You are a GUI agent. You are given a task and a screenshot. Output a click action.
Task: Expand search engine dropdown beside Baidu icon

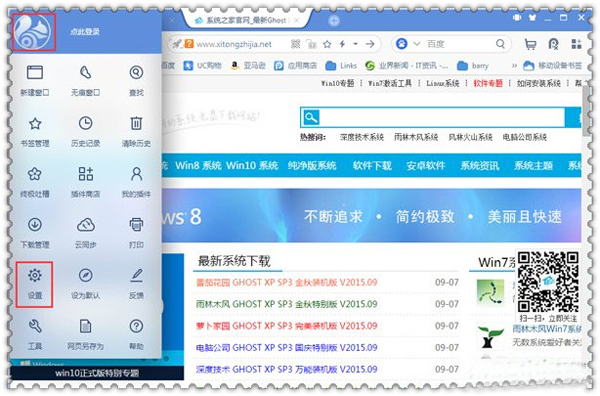tap(417, 44)
